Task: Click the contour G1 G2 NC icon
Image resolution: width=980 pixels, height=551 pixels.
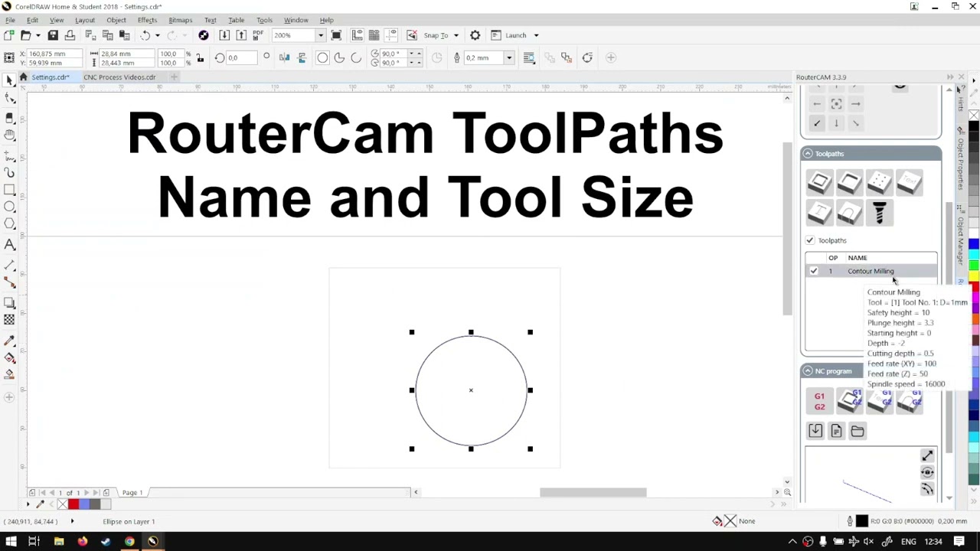Action: tap(849, 401)
